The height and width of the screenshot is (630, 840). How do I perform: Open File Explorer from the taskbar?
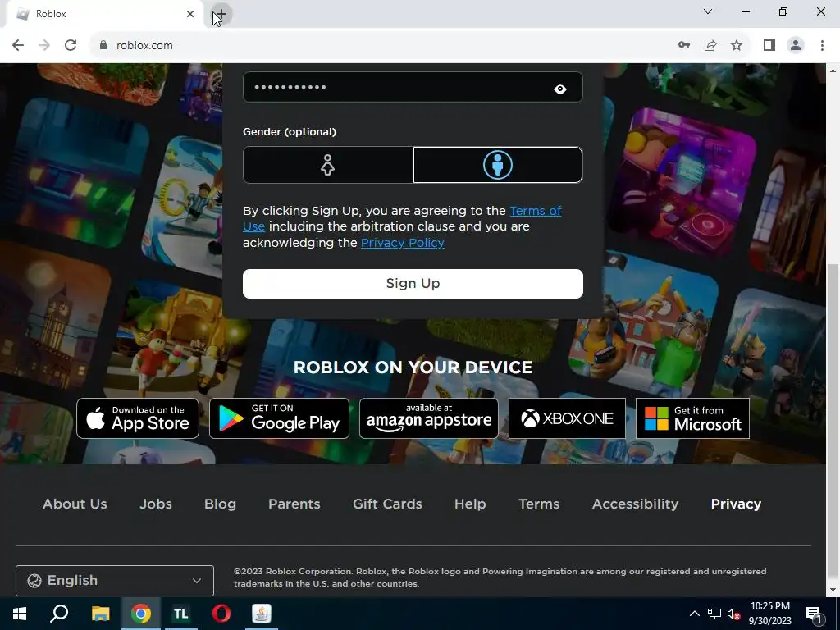100,614
